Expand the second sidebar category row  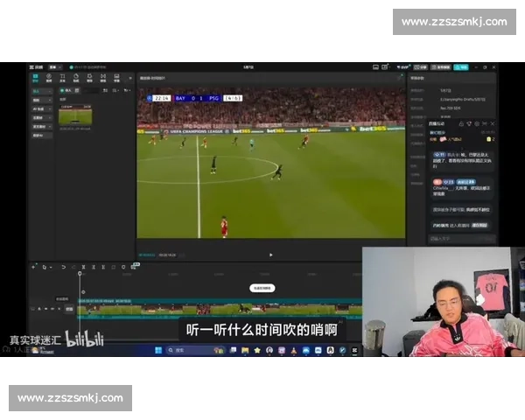[x=42, y=100]
